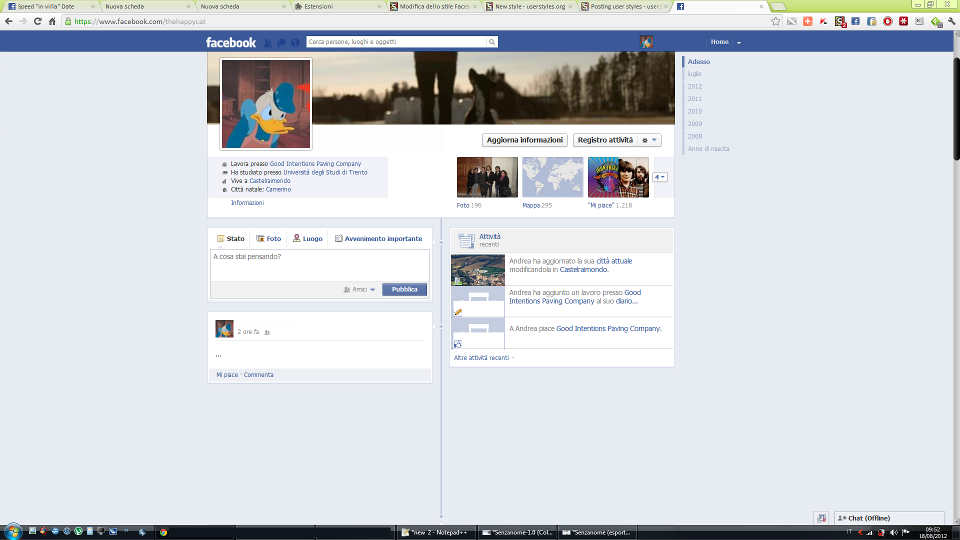Select the Foto composer tab
The height and width of the screenshot is (540, 960).
point(269,239)
